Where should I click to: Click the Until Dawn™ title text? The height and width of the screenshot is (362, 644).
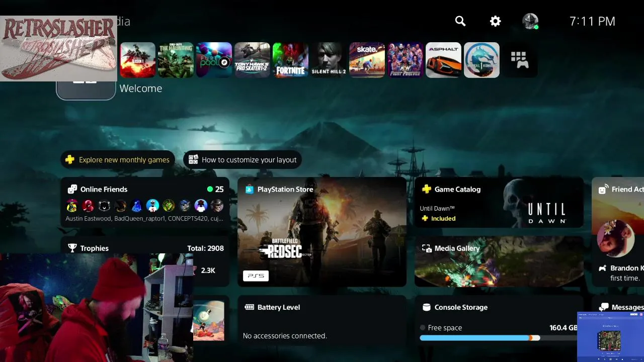pos(437,208)
